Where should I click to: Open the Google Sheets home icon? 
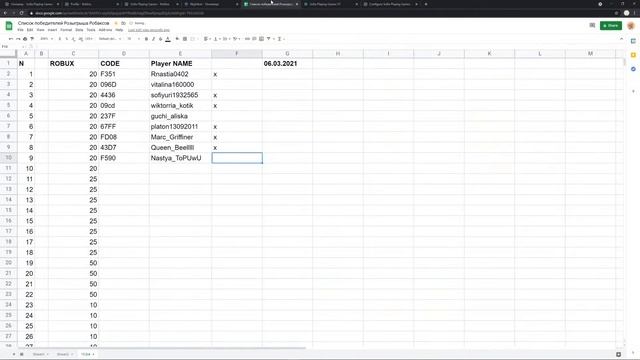pos(9,26)
